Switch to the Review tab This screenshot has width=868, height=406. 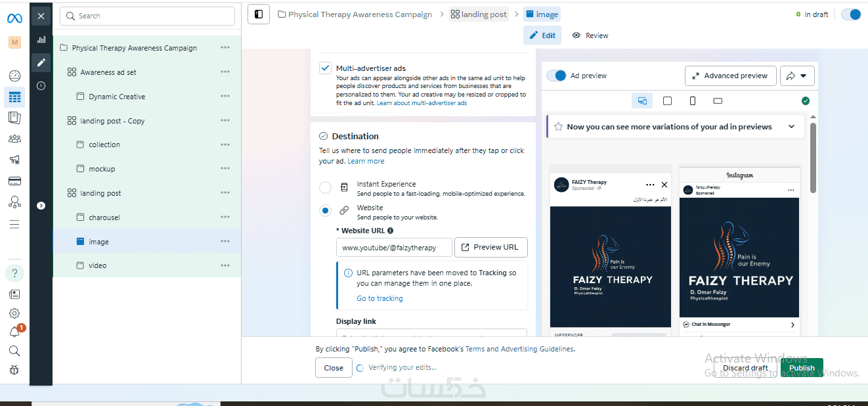pyautogui.click(x=590, y=35)
